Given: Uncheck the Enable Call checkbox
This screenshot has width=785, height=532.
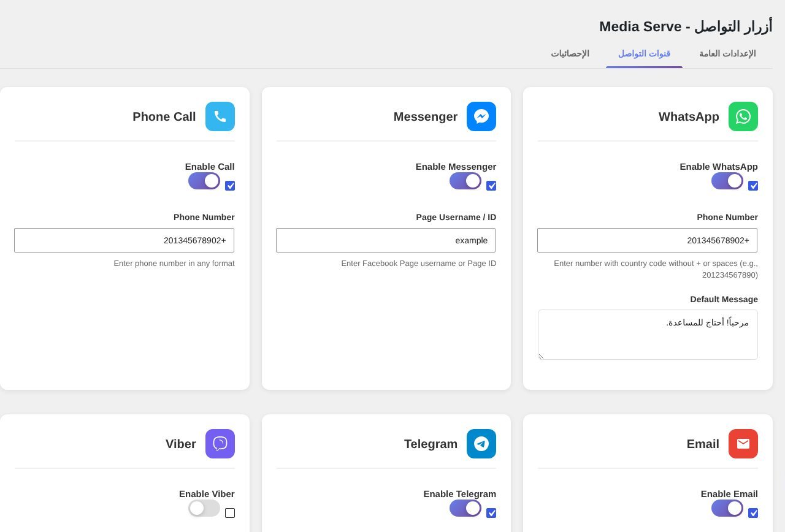Looking at the screenshot, I should coord(230,186).
